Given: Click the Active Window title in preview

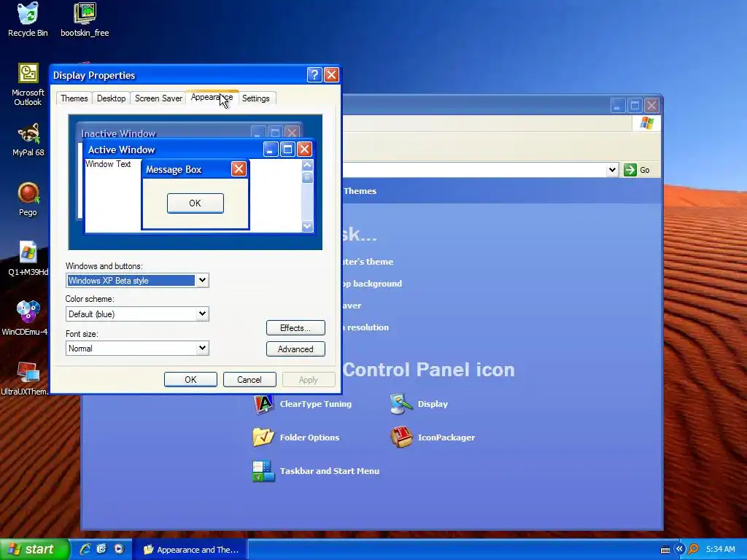Looking at the screenshot, I should coord(122,149).
